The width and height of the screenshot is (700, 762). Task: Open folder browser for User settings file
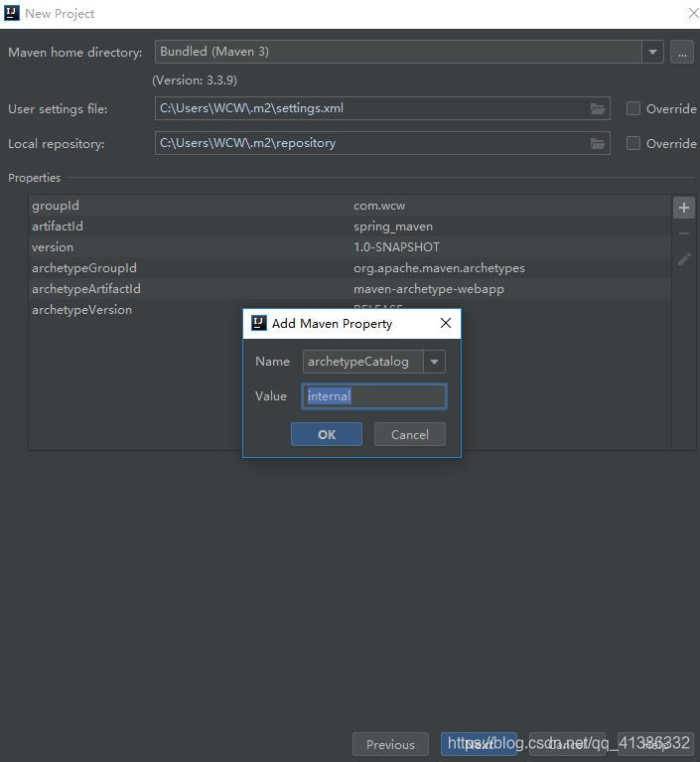[x=598, y=109]
